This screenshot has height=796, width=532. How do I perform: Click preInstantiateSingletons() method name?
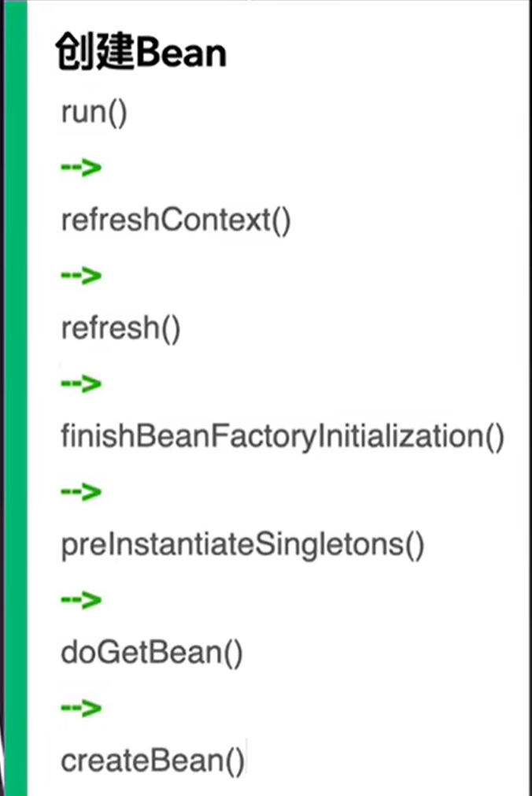pos(242,545)
